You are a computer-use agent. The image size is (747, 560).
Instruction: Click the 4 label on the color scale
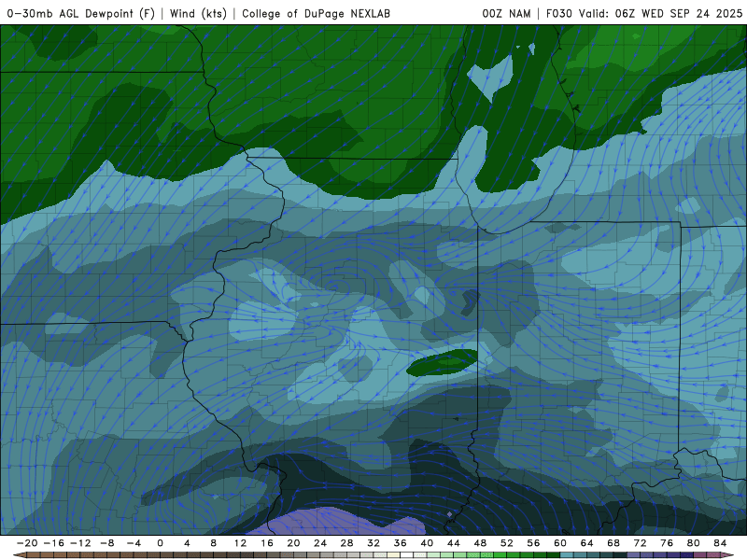187,543
